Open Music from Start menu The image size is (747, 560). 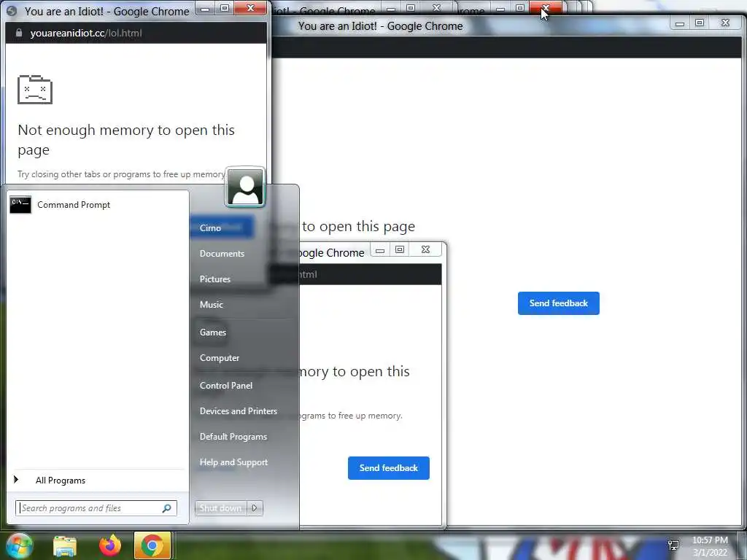coord(211,304)
